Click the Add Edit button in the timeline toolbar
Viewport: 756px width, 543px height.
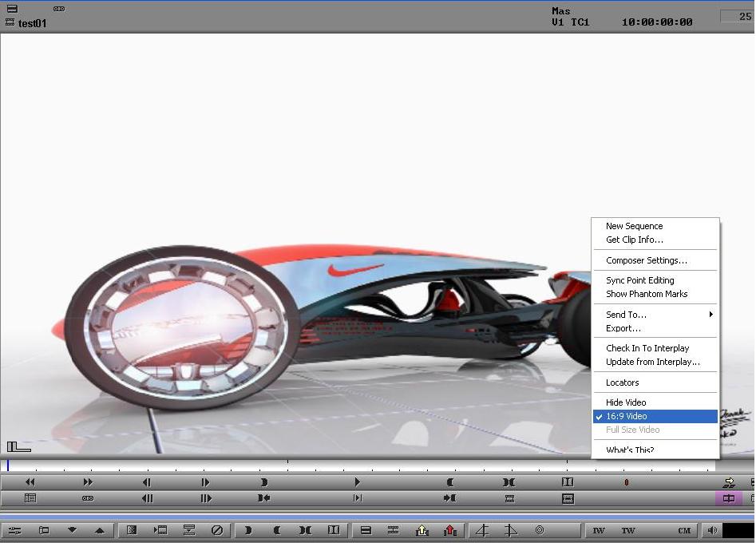click(366, 530)
